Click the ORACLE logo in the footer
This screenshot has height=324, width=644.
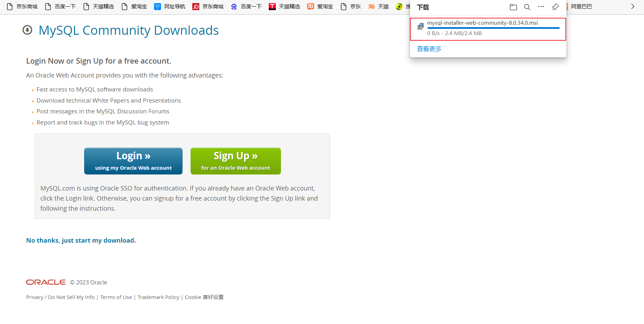46,282
